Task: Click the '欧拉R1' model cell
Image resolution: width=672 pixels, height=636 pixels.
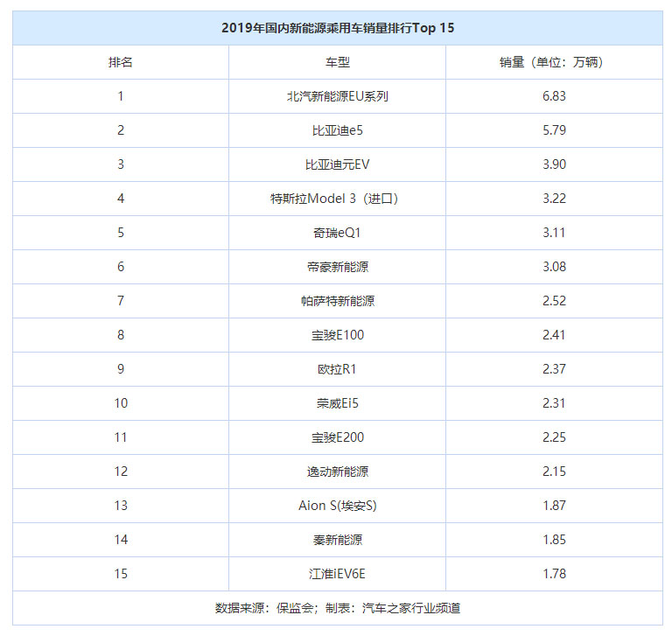Action: pos(337,369)
